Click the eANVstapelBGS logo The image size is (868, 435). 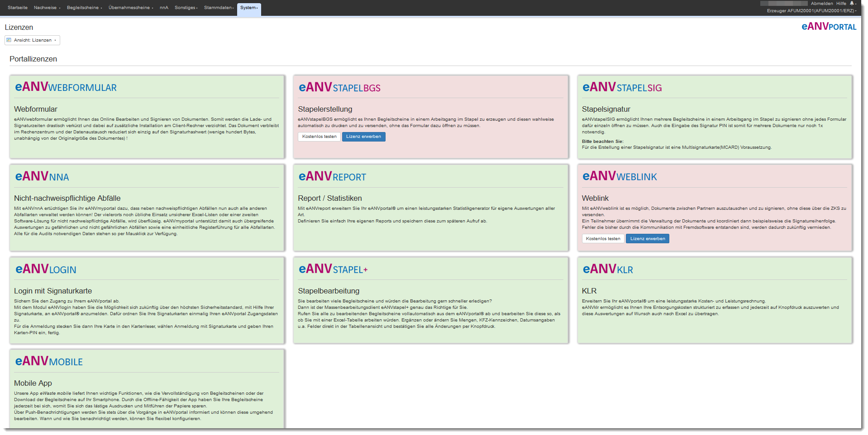click(x=339, y=87)
